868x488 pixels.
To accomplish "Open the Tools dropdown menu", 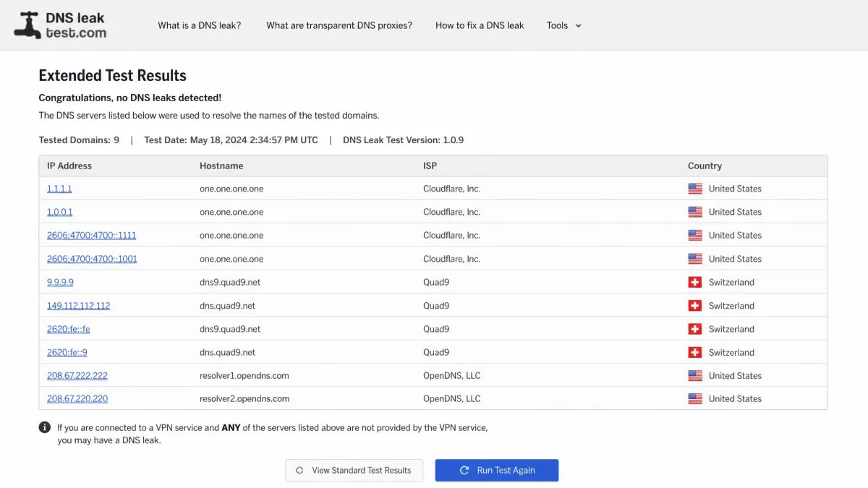I will point(564,25).
